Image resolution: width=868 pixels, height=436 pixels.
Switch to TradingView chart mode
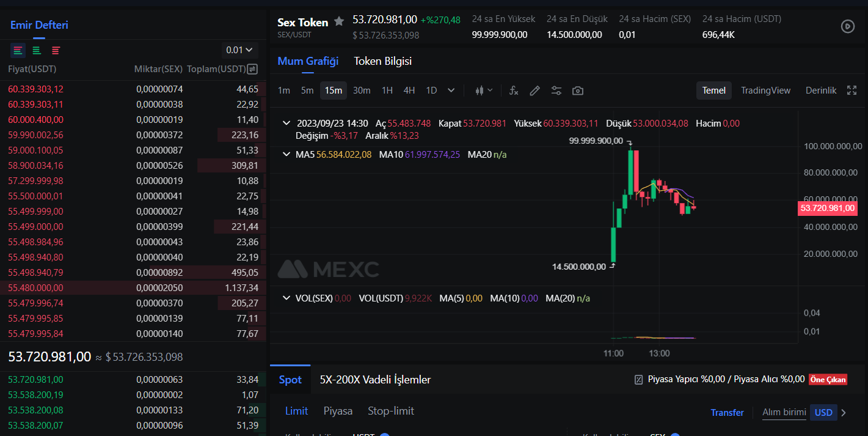[x=766, y=91]
